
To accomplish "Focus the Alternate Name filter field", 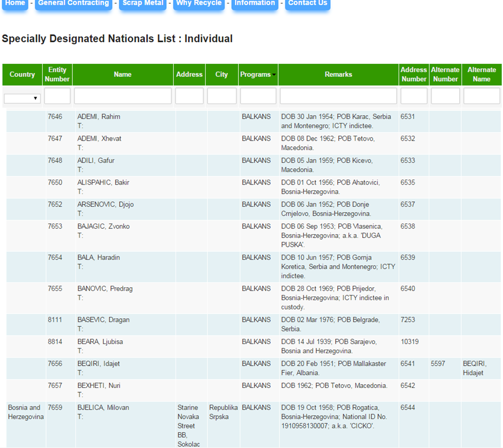I will pyautogui.click(x=481, y=96).
